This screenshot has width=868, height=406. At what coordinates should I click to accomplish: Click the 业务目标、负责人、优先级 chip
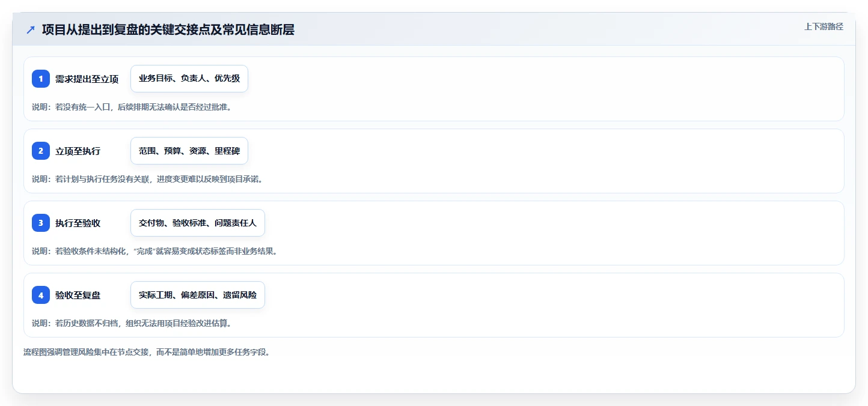(189, 79)
